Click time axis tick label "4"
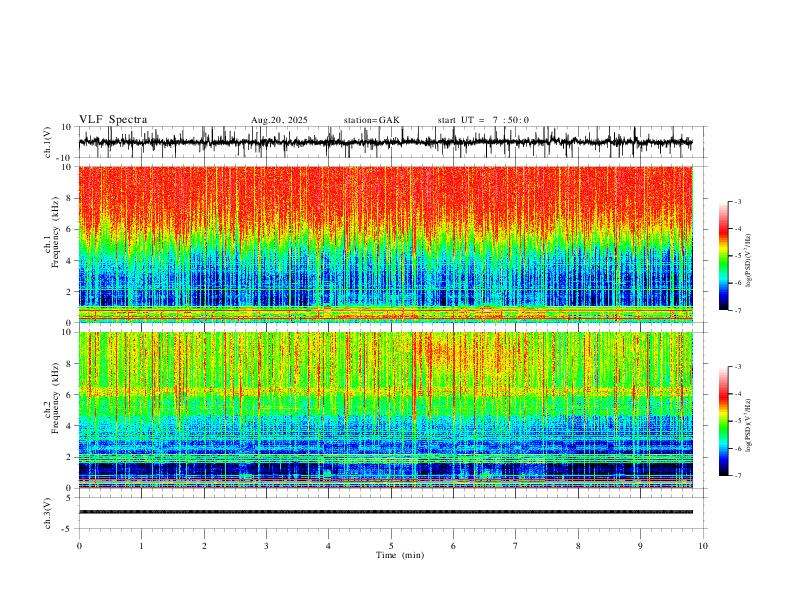 point(328,546)
